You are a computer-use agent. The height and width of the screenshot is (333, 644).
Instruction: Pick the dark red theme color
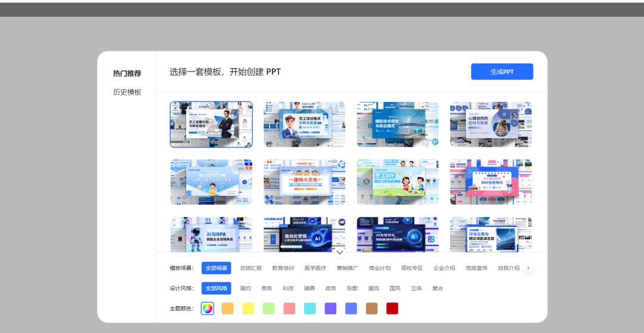[392, 309]
